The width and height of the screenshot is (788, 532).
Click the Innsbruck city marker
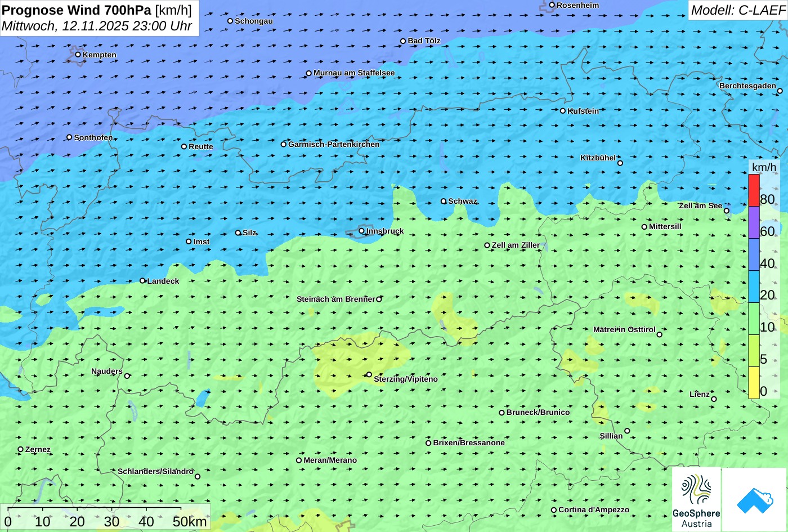(361, 230)
